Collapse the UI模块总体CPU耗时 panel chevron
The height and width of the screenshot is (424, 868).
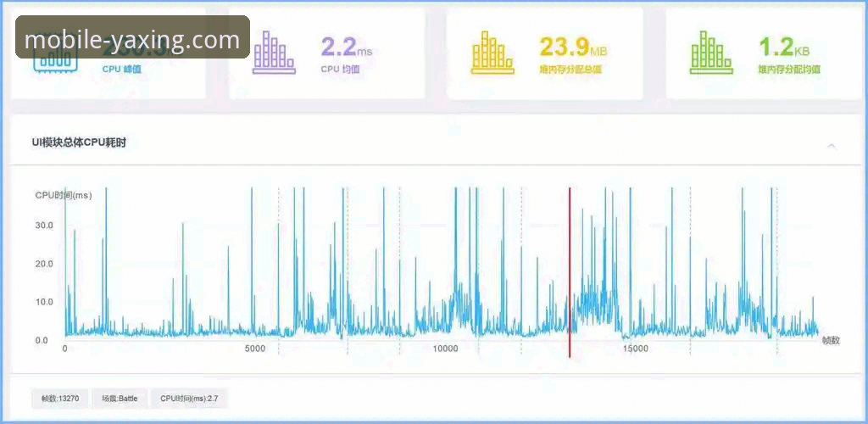[832, 146]
